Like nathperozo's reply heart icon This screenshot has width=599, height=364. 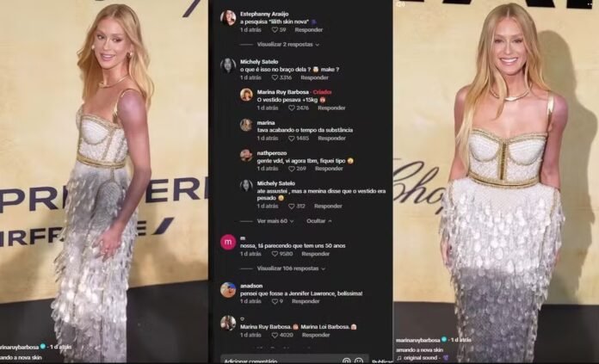[x=292, y=169]
